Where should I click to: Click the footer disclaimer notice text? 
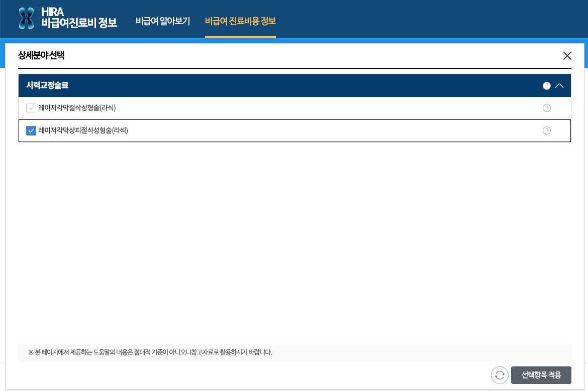point(149,353)
